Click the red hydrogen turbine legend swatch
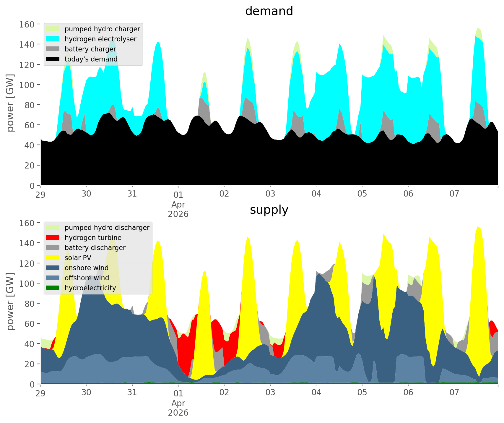Screen dimensions: 504x423 coord(53,238)
